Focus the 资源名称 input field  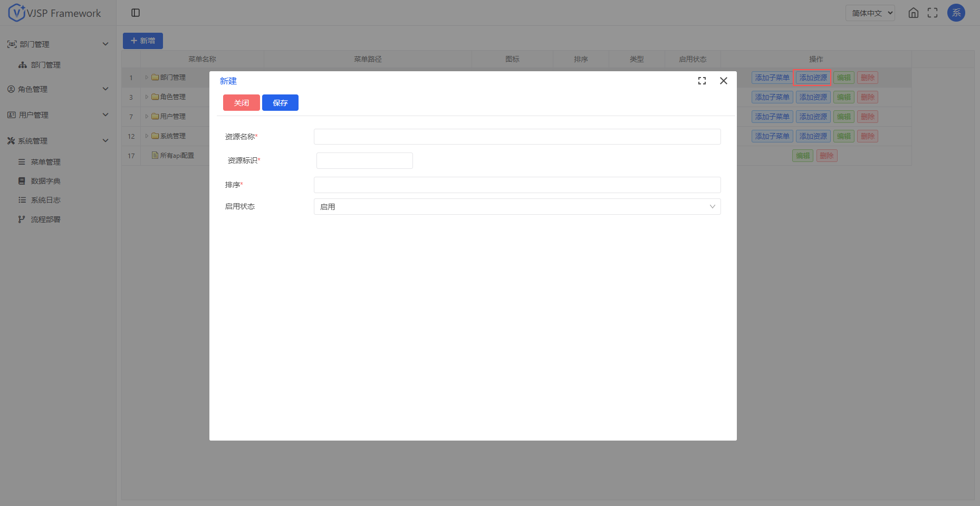click(517, 137)
